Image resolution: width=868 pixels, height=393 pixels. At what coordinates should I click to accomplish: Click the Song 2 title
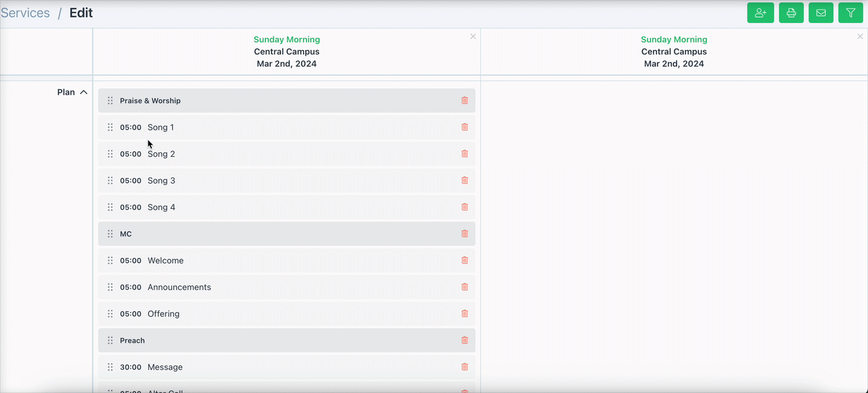[x=161, y=154]
